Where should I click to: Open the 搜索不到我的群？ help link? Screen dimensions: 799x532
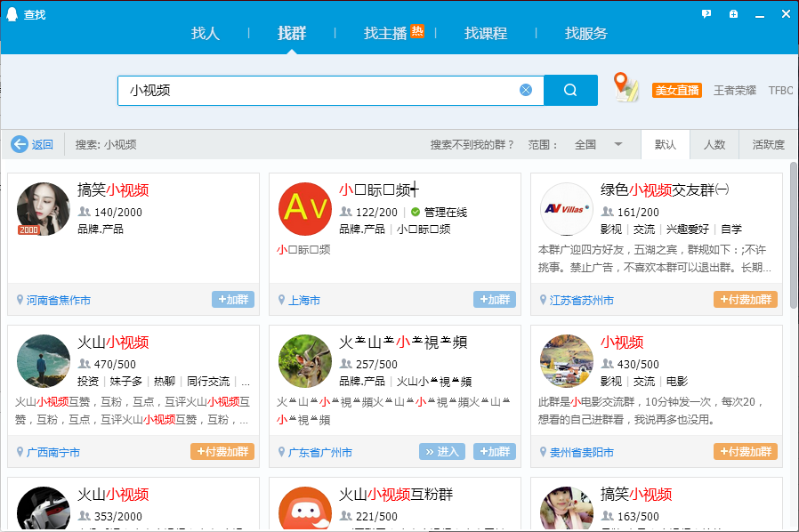pyautogui.click(x=472, y=145)
